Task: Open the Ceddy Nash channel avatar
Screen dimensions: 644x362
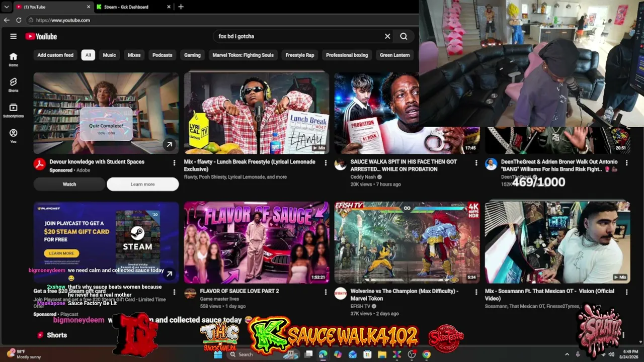Action: tap(341, 164)
